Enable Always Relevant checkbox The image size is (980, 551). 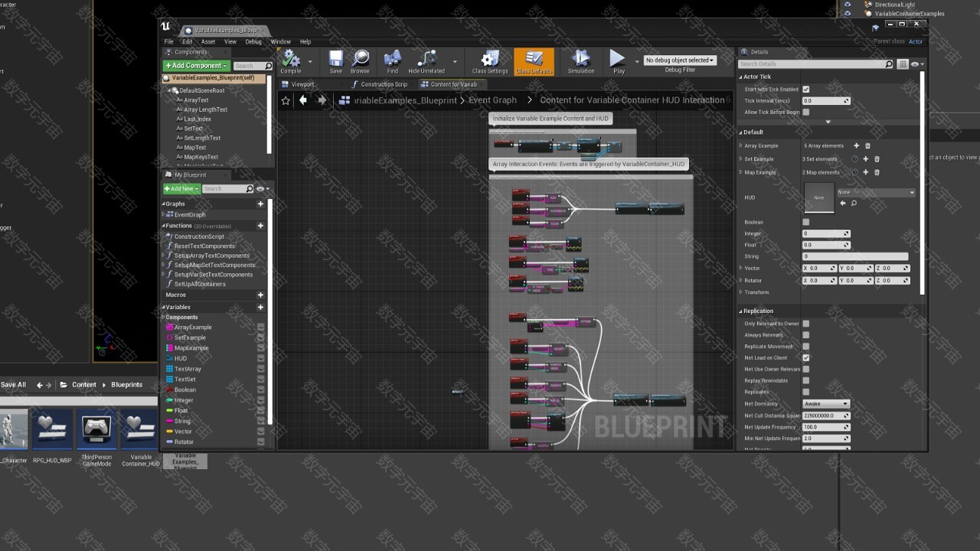(805, 335)
